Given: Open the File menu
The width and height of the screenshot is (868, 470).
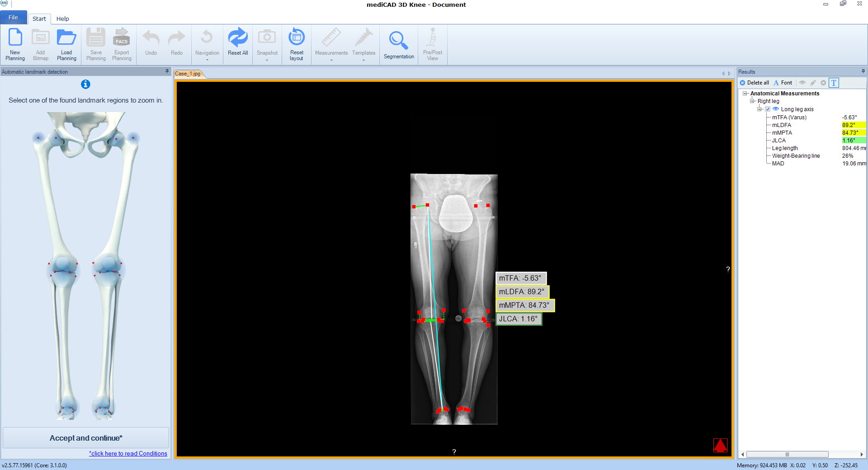Looking at the screenshot, I should pyautogui.click(x=14, y=18).
